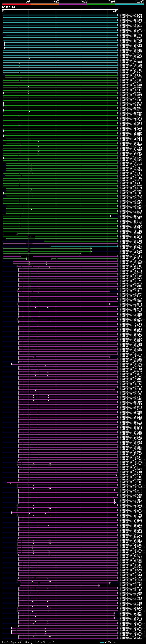Select the UniRef100_B4FKY3 label
Viewport: 146px width, 644px height.
tap(131, 60)
